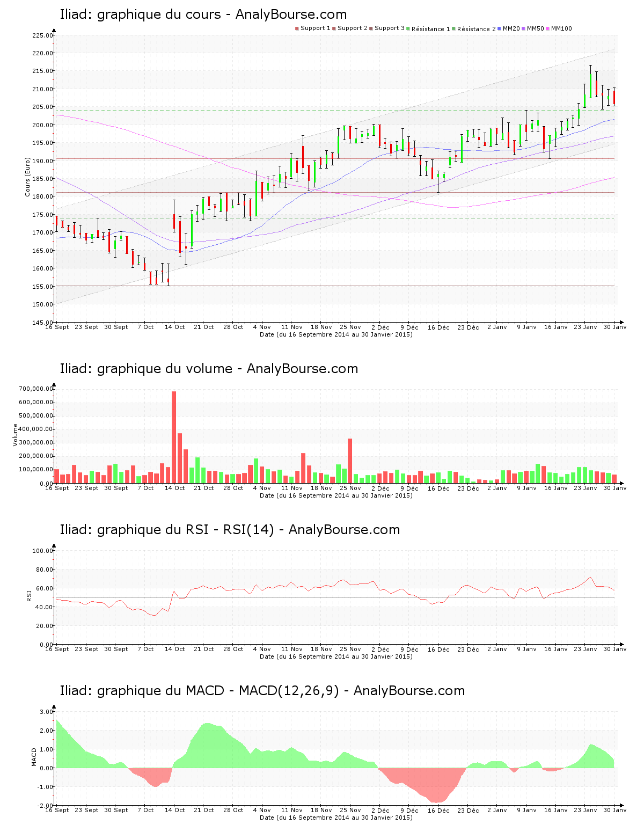Click the date range caption under RSI chart
644x832 pixels.
click(x=336, y=656)
